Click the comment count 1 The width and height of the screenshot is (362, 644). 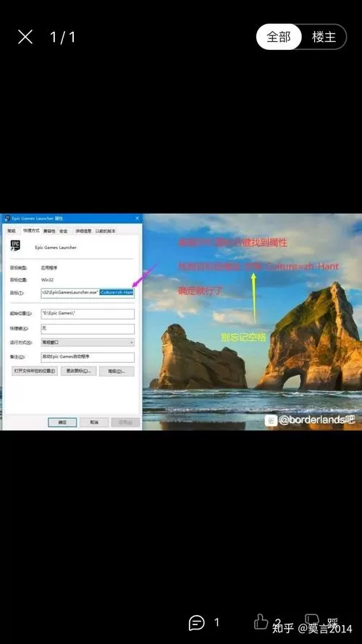click(217, 623)
